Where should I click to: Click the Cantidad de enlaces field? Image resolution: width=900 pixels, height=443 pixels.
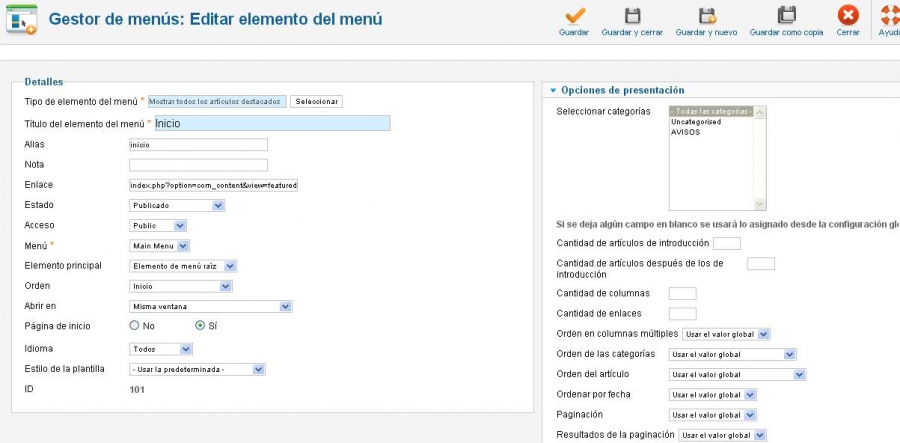coord(682,314)
